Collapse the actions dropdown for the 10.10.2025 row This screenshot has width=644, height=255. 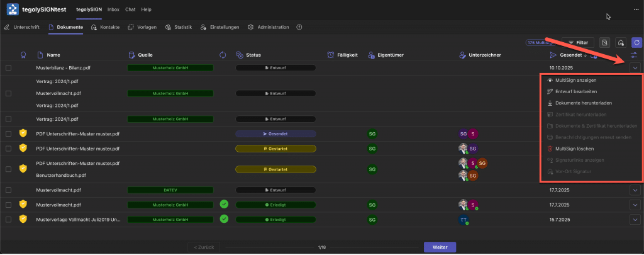click(635, 67)
